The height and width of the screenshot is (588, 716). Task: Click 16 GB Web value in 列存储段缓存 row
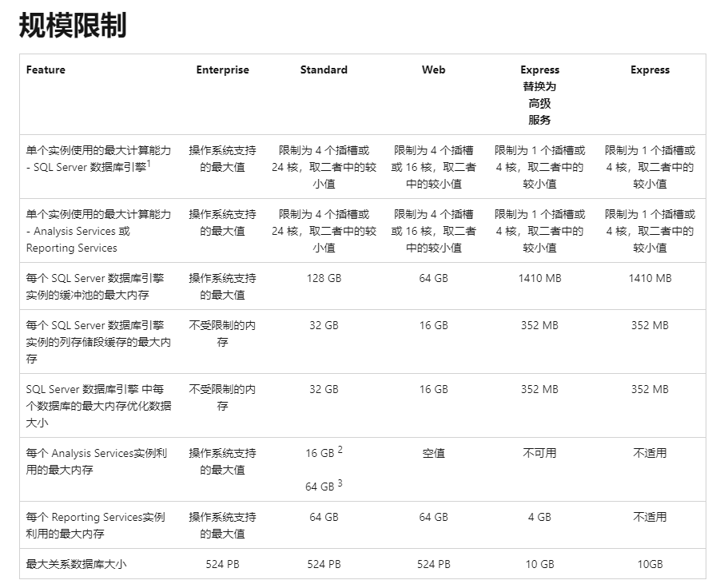coord(433,325)
